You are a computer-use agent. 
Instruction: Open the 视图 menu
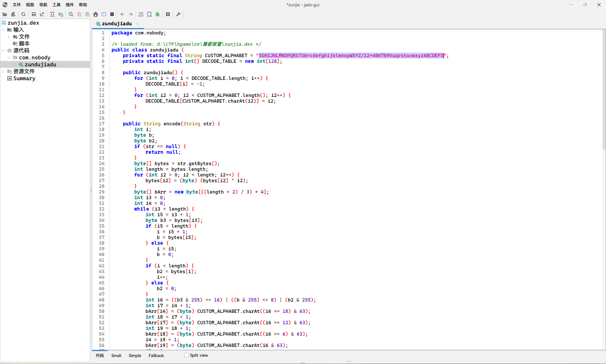click(30, 5)
